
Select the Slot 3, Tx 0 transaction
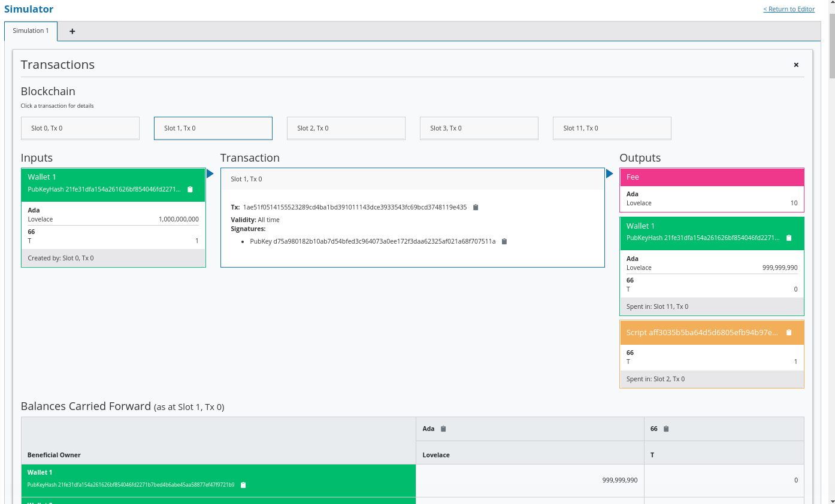pos(479,128)
